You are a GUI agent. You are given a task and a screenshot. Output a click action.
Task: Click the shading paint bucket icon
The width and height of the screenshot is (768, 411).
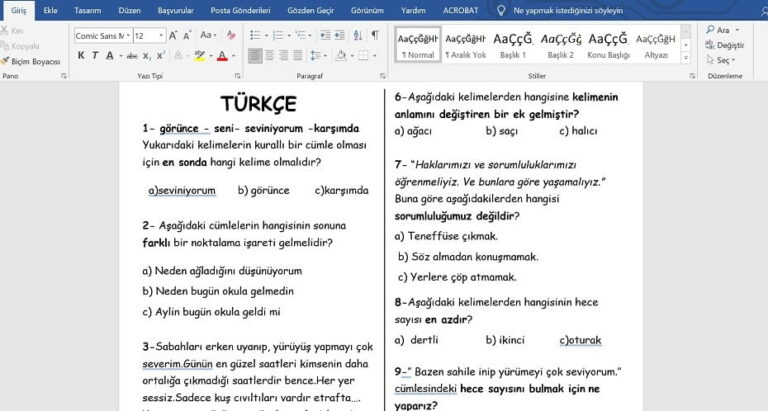341,56
